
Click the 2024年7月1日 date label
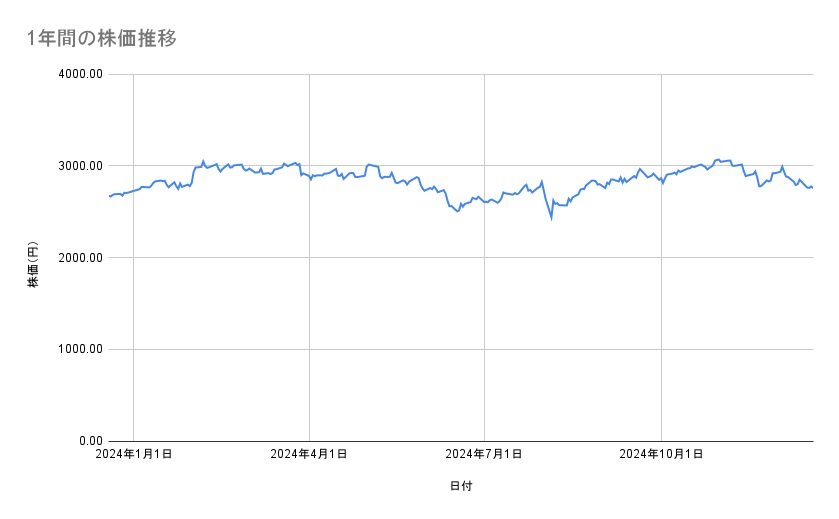pyautogui.click(x=484, y=454)
